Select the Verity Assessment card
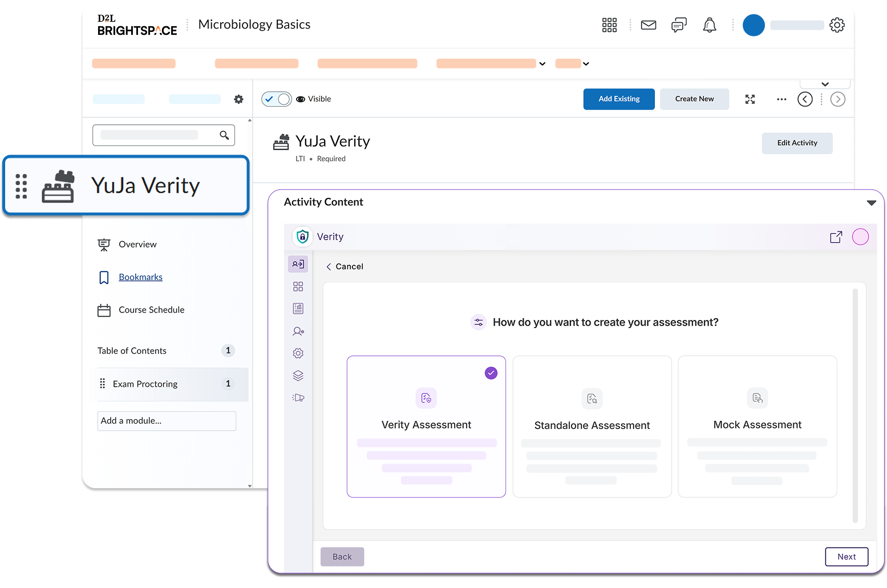 click(426, 427)
